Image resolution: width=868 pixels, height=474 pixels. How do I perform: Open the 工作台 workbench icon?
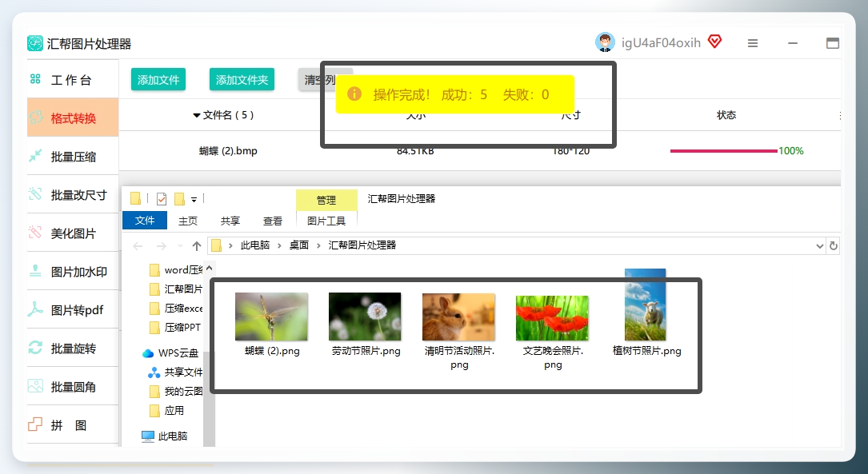[35, 79]
